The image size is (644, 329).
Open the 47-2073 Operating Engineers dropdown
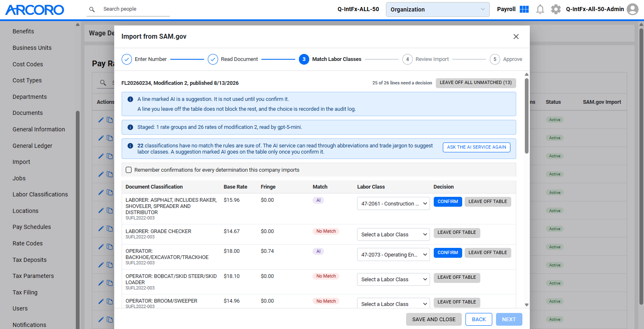[x=393, y=254]
